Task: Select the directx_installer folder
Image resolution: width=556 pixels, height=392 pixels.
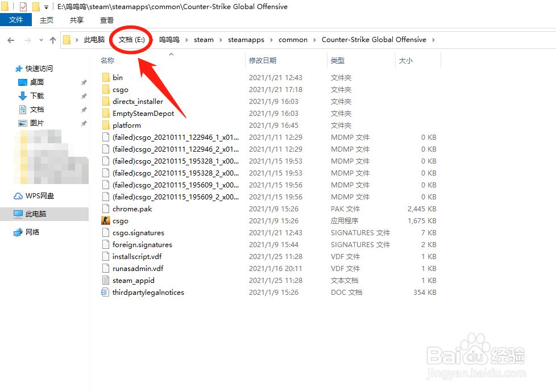Action: pyautogui.click(x=138, y=102)
